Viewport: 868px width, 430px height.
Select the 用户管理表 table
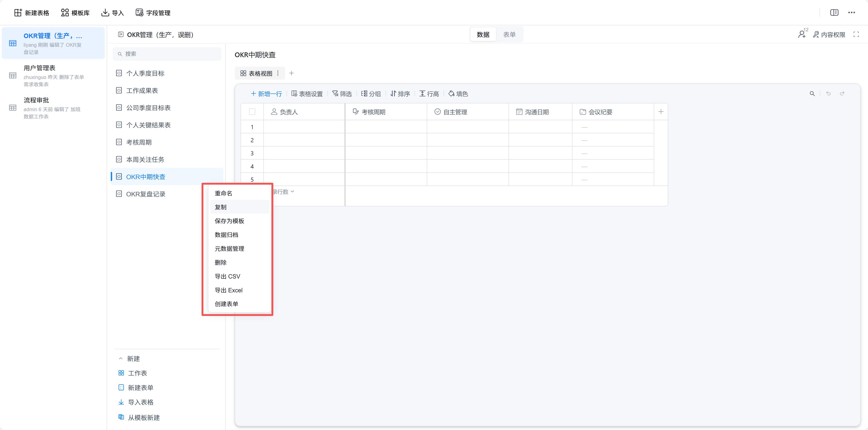tap(53, 76)
